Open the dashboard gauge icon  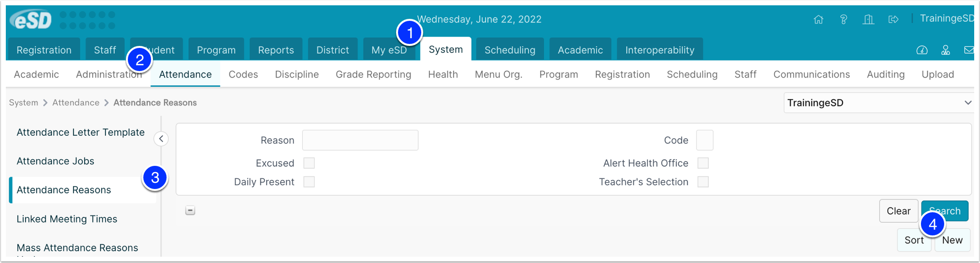tap(922, 50)
